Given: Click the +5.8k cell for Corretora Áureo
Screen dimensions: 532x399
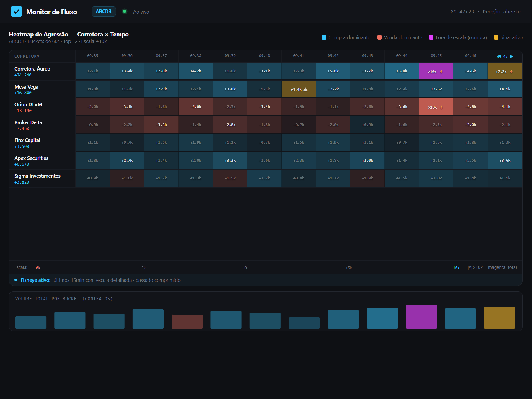Looking at the screenshot, I should (x=402, y=71).
